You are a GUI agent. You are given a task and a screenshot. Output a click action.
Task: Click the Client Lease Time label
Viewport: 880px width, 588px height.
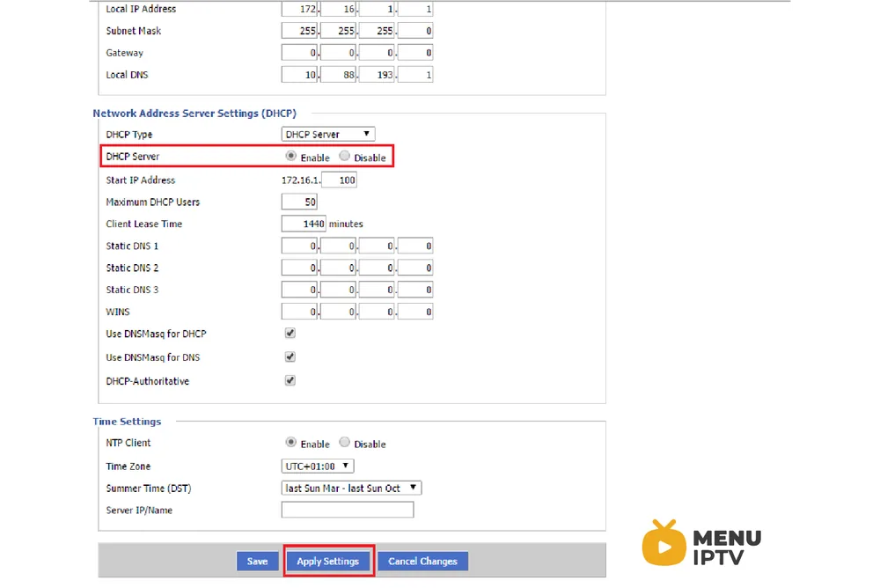pyautogui.click(x=144, y=224)
